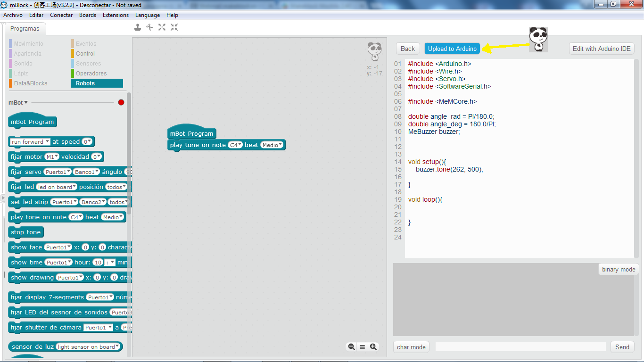Click the stop tone block
644x362 pixels.
coord(26,232)
